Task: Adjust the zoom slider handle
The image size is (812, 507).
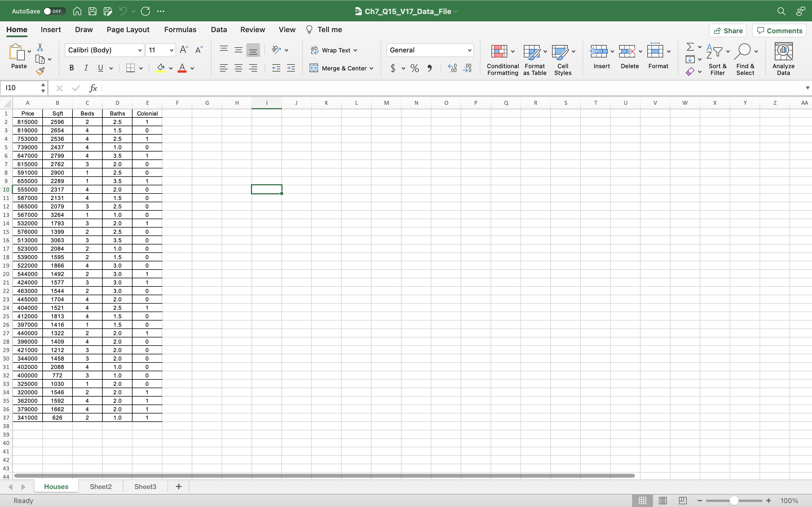Action: [734, 501]
